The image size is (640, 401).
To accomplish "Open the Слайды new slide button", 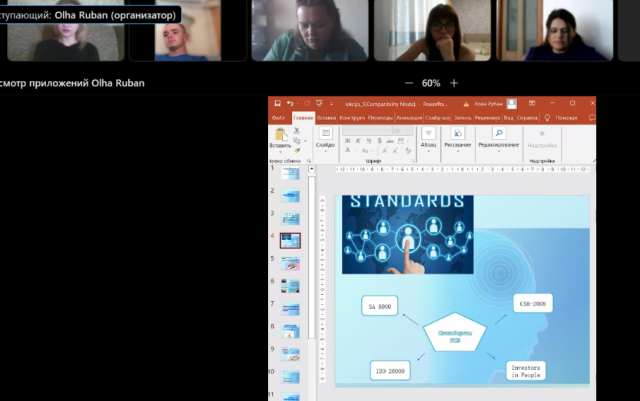I will (x=325, y=139).
